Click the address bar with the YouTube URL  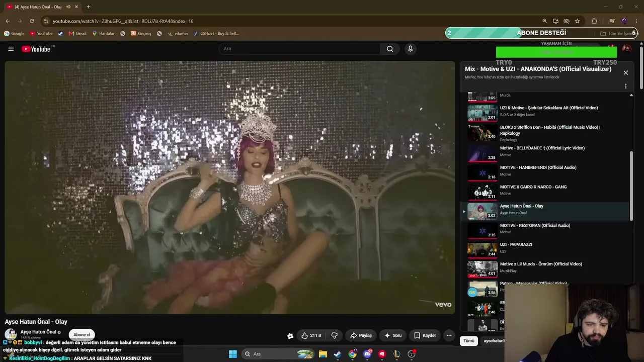point(292,21)
